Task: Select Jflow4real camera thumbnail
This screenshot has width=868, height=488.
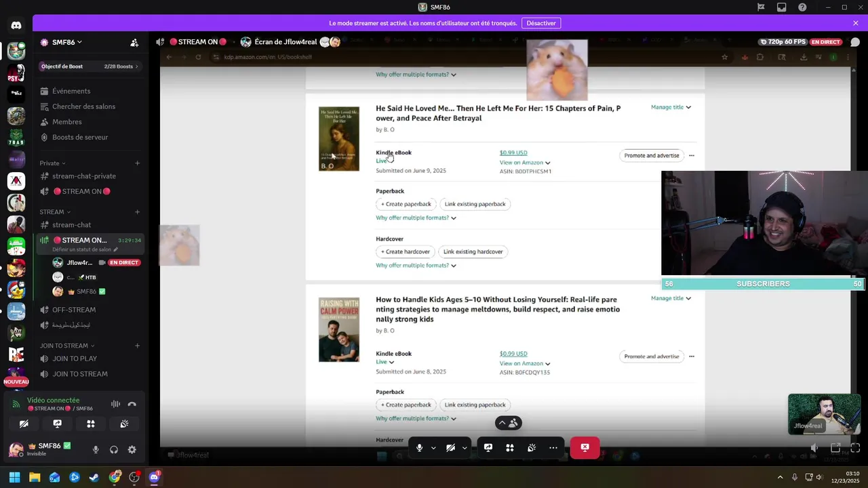Action: click(x=824, y=414)
